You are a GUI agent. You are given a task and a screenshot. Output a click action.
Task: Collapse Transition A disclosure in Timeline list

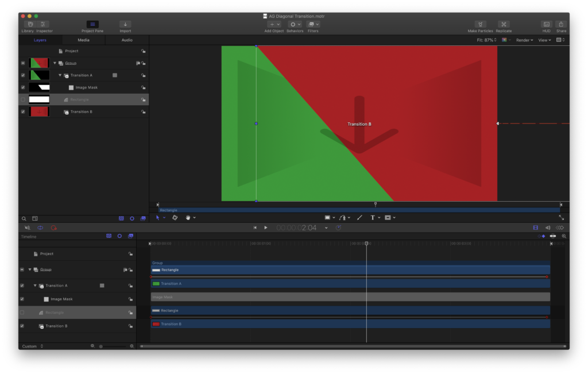point(35,286)
